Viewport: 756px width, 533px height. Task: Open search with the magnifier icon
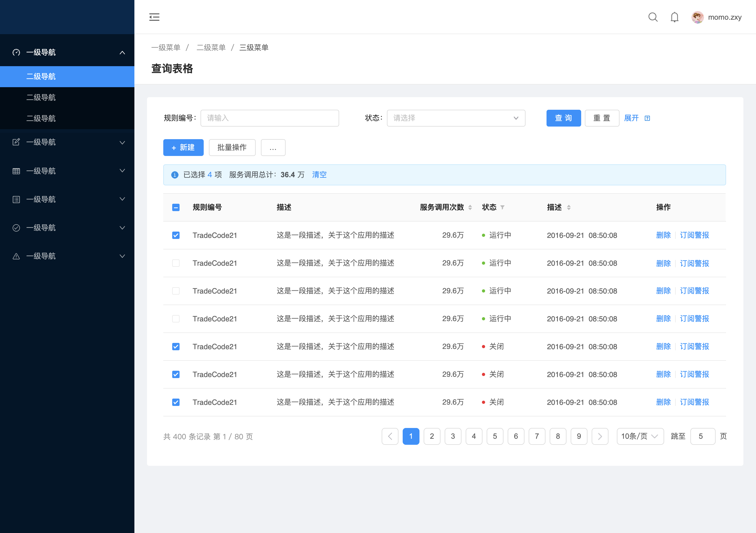653,17
